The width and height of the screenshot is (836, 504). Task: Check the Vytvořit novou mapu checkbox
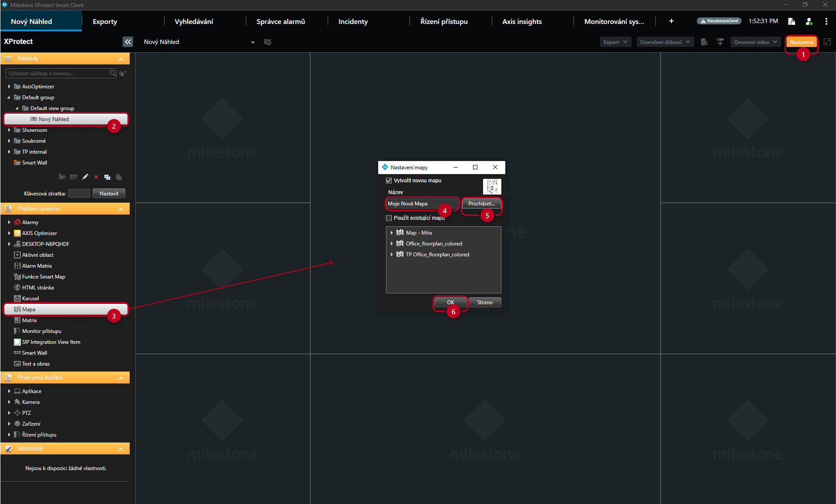(x=389, y=181)
